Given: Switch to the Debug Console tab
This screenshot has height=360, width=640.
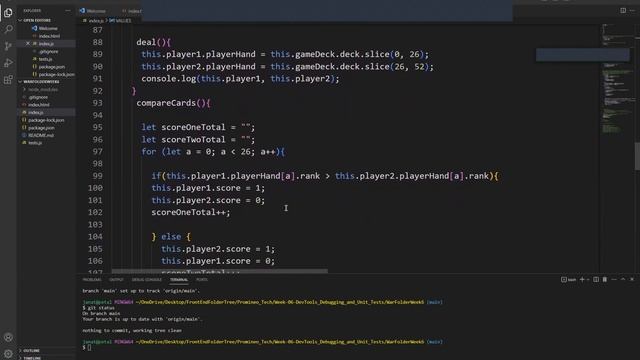Looking at the screenshot, I should [x=147, y=280].
